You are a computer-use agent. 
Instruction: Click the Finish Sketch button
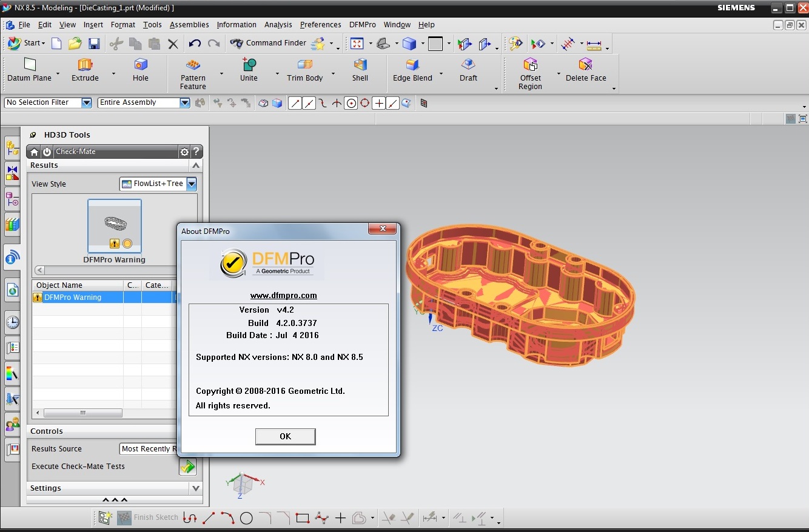[x=148, y=517]
